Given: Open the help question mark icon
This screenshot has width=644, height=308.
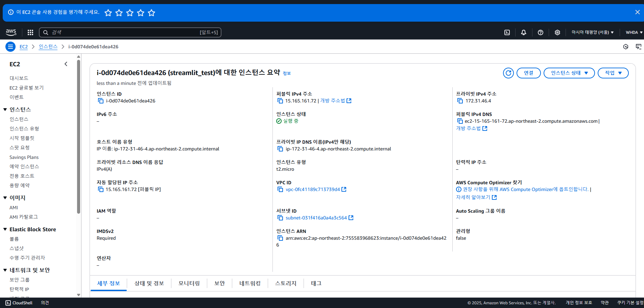Looking at the screenshot, I should coord(541,32).
